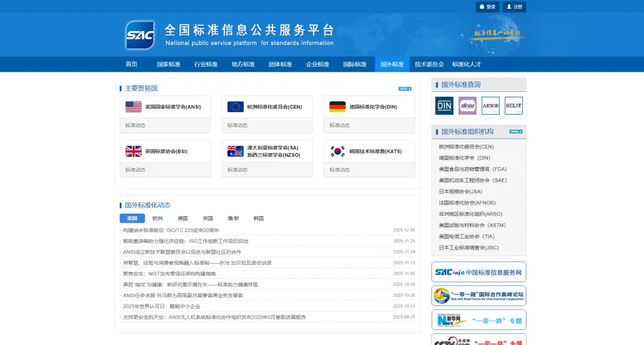Open 欧洲标准化委员会(CEN) in organization list
The width and height of the screenshot is (644, 345).
click(x=466, y=146)
